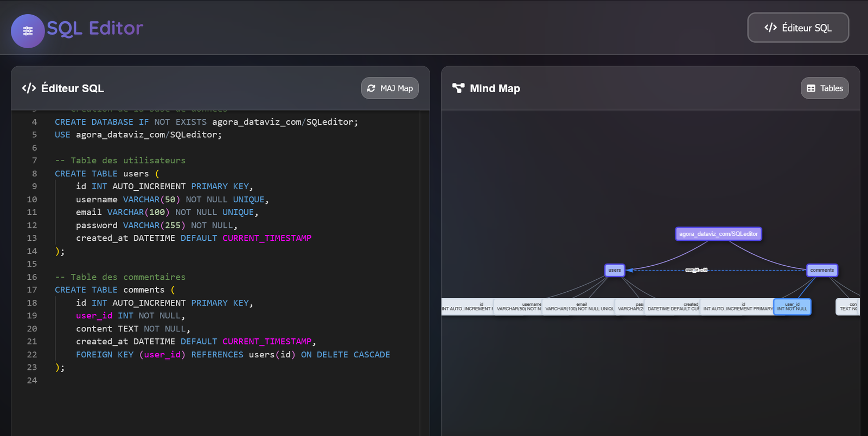Select the agora_dataviz_com/SQLeditor root node
This screenshot has height=436, width=868.
click(x=718, y=234)
